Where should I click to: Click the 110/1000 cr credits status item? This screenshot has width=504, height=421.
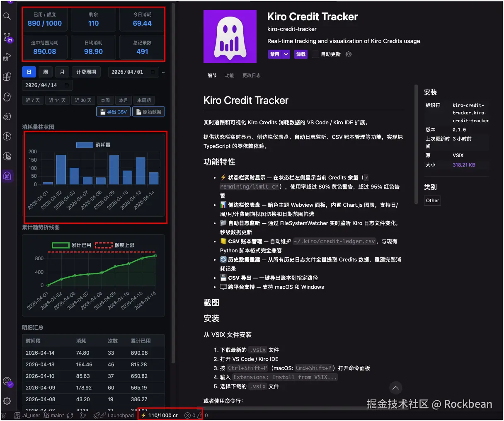coord(160,415)
